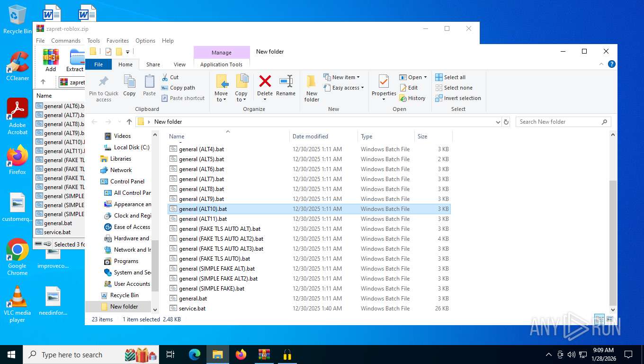Screen dimensions: 644x364
Task: Show hidden tray icons chevron
Action: click(x=549, y=355)
